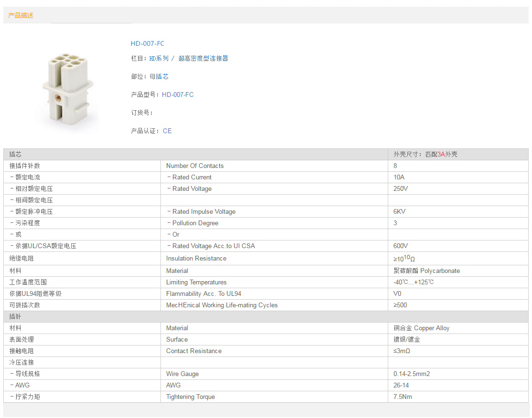Click the Flammability Acc. To UL94 cell
This screenshot has width=532, height=418.
(x=203, y=293)
